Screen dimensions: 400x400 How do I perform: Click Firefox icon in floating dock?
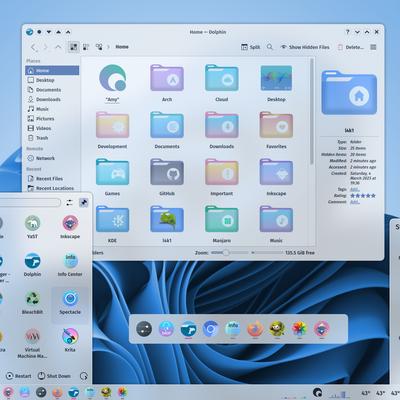(255, 329)
